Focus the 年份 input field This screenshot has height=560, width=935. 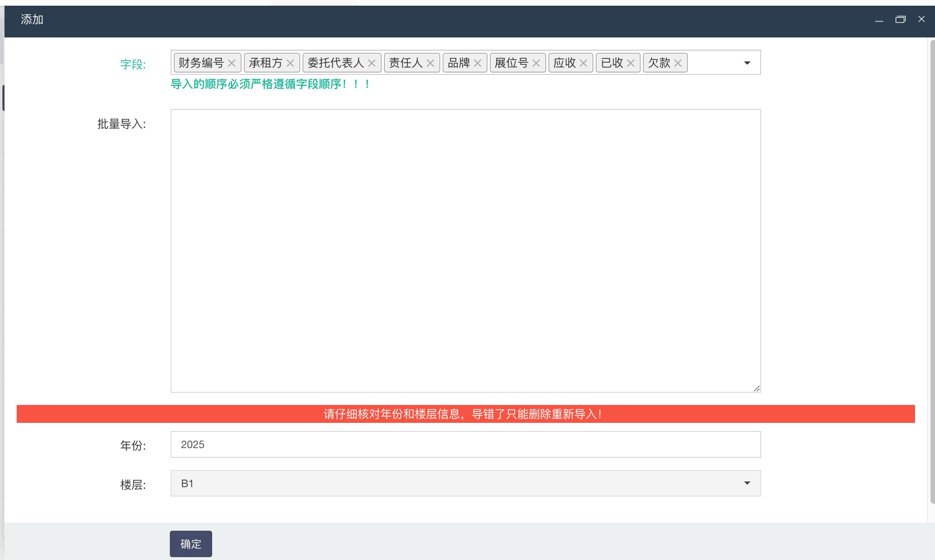[x=465, y=444]
